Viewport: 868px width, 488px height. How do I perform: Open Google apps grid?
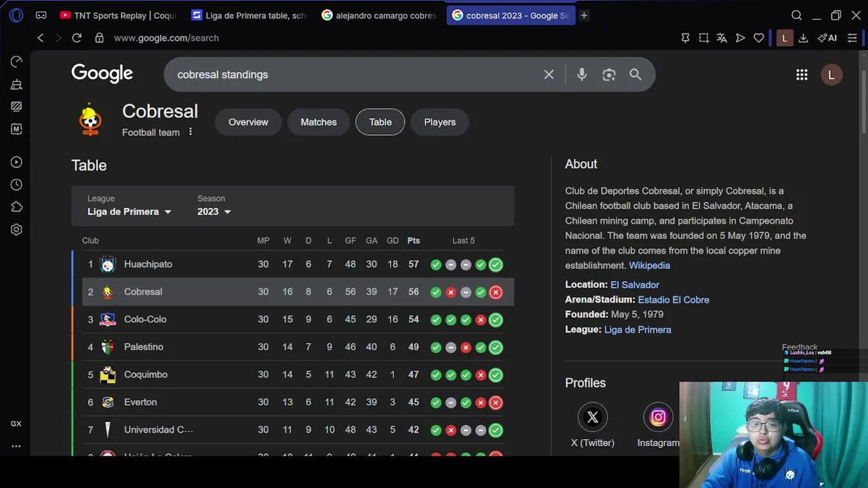tap(802, 75)
